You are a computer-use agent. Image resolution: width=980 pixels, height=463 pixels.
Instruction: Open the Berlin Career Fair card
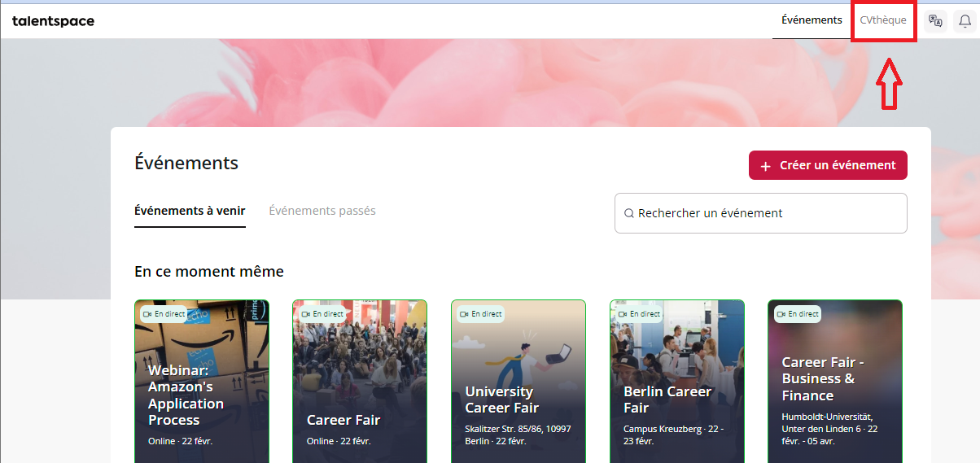[x=676, y=381]
